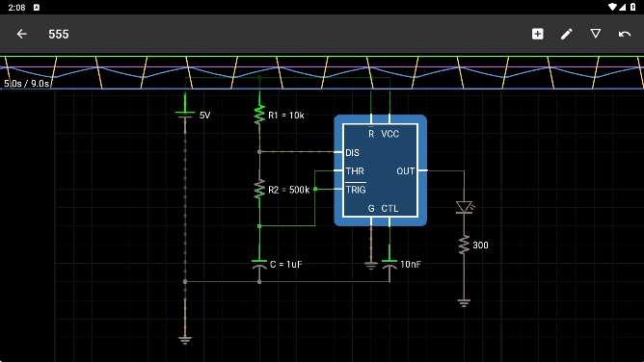Screen dimensions: 644x362
Task: Tap the 555 timer chip body
Action: pyautogui.click(x=380, y=170)
